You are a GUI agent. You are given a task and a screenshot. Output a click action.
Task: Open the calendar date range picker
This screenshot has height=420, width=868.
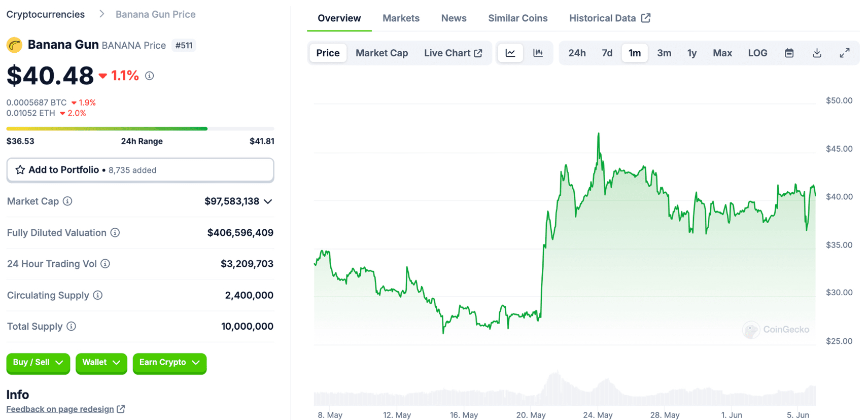[x=789, y=53]
